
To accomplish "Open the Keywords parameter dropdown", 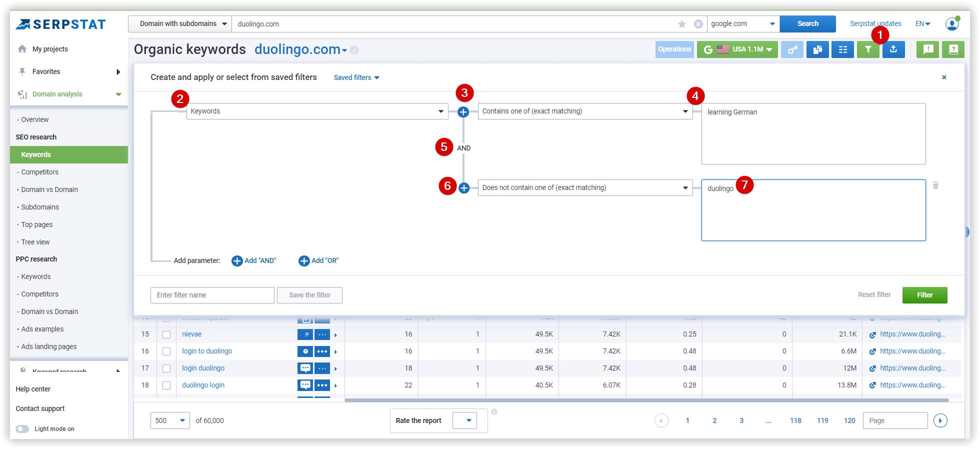I will coord(317,111).
